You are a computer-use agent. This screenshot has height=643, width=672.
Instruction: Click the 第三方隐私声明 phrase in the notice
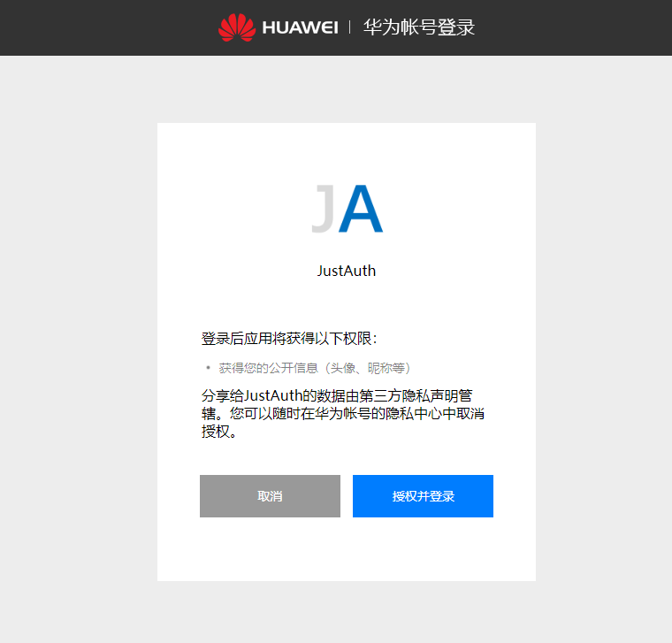pyautogui.click(x=401, y=395)
